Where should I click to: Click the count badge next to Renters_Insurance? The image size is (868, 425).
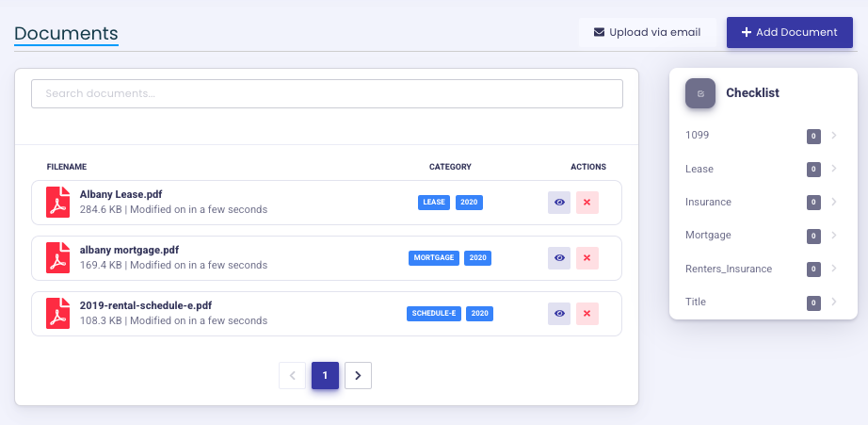pyautogui.click(x=813, y=270)
